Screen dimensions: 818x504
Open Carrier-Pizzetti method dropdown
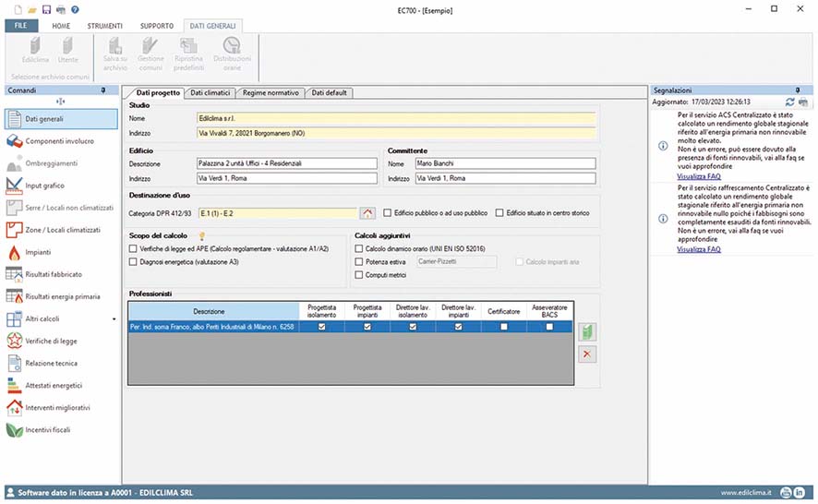[x=456, y=262]
